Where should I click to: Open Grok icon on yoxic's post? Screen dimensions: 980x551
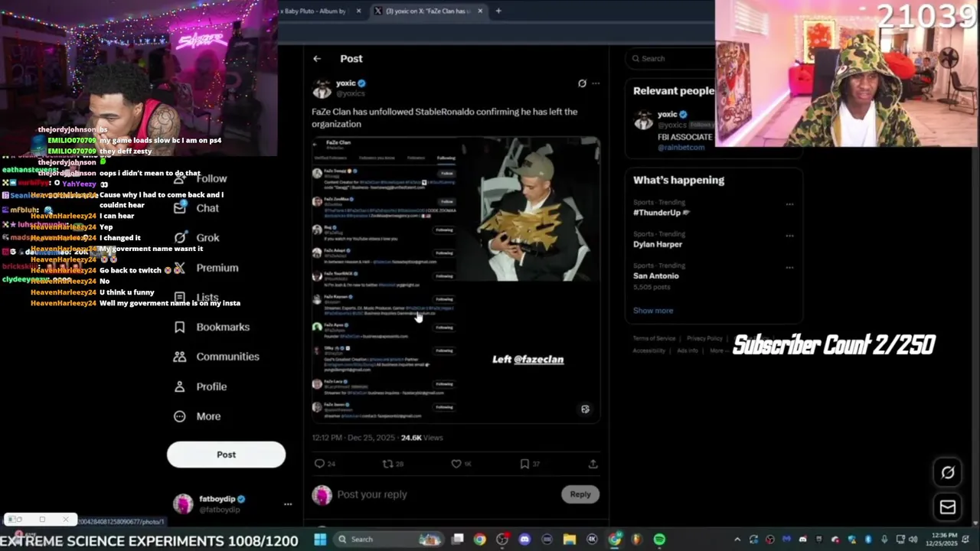pos(582,83)
